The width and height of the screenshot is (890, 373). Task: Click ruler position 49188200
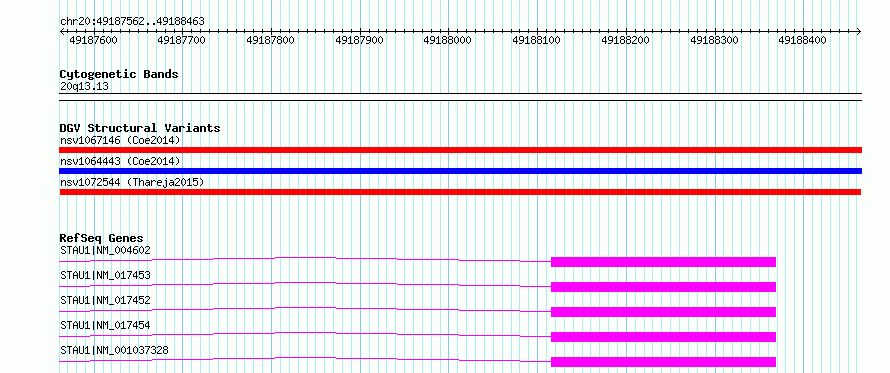(x=625, y=40)
